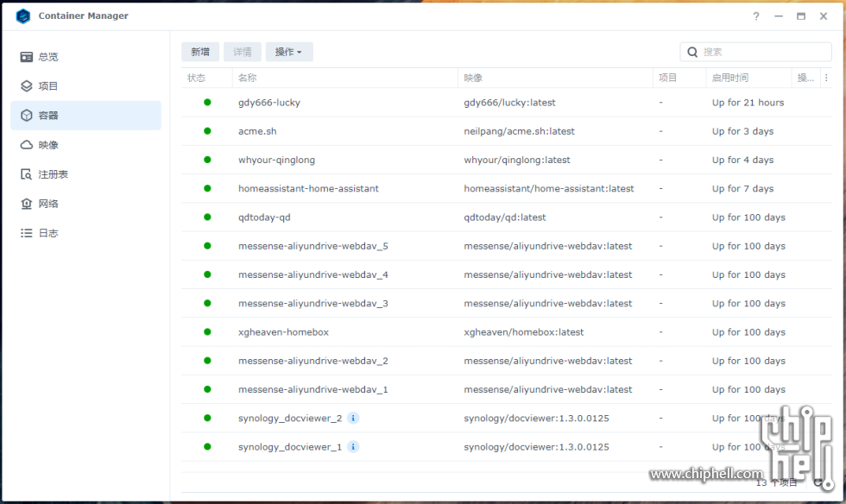Screen dimensions: 846x504
Task: Click the 网络 network sidebar icon
Action: click(27, 204)
